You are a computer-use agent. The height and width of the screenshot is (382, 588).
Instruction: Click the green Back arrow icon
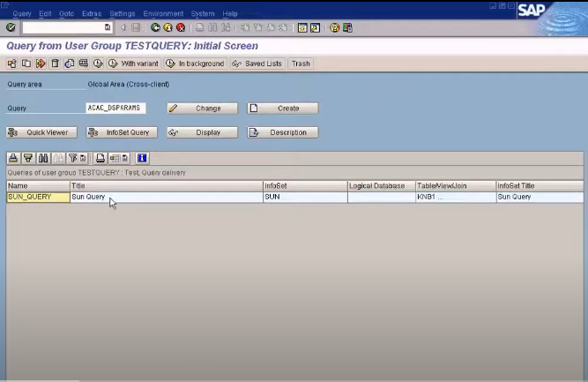click(155, 27)
